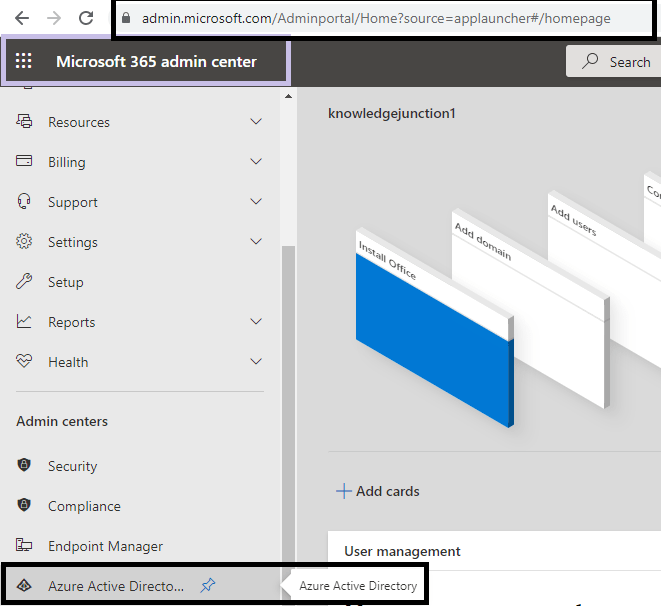Screen dimensions: 661x606
Task: Open Settings in the navigation
Action: coord(140,242)
